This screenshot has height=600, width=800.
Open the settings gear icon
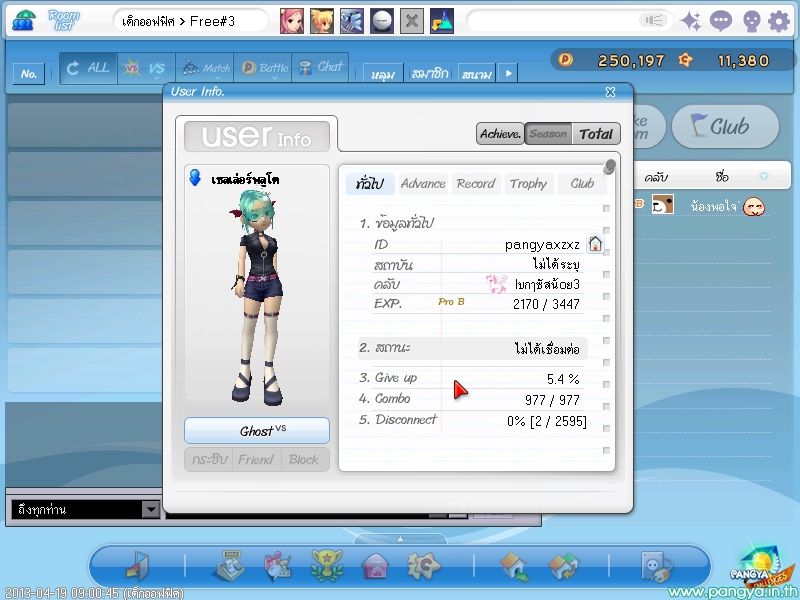tap(779, 21)
